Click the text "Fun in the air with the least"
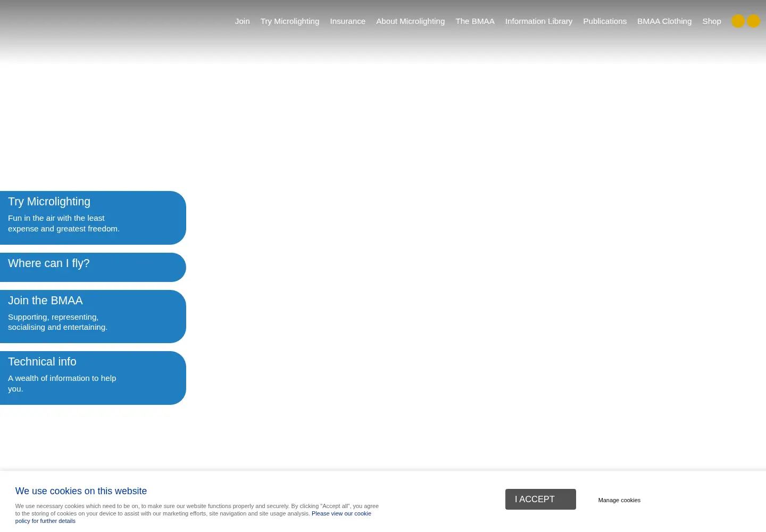766x532 pixels. click(x=56, y=218)
